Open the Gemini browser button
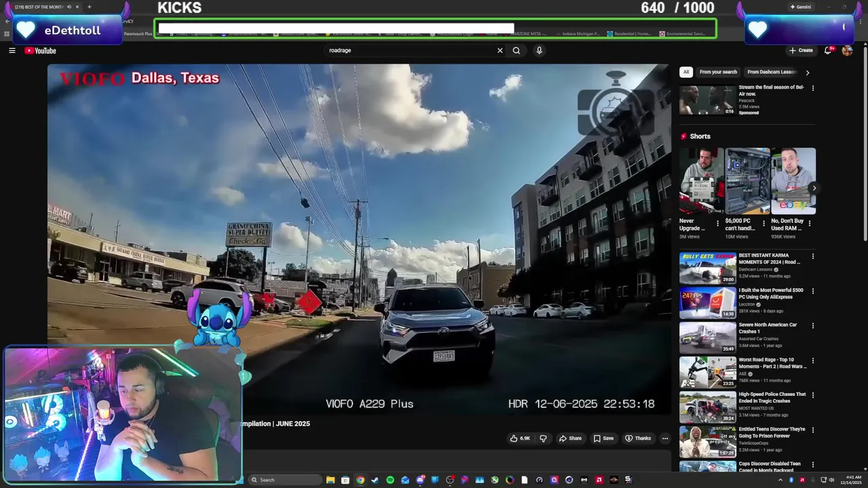The width and height of the screenshot is (868, 488). point(800,7)
